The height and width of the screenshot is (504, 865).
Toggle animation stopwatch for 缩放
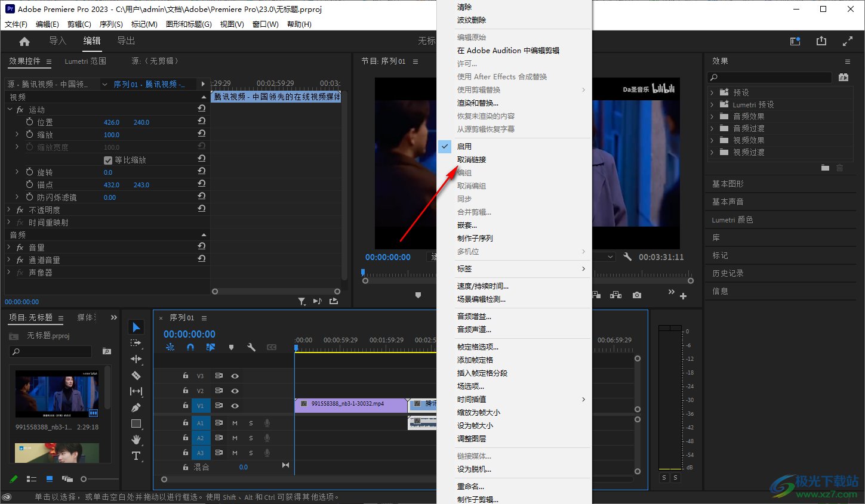point(30,134)
